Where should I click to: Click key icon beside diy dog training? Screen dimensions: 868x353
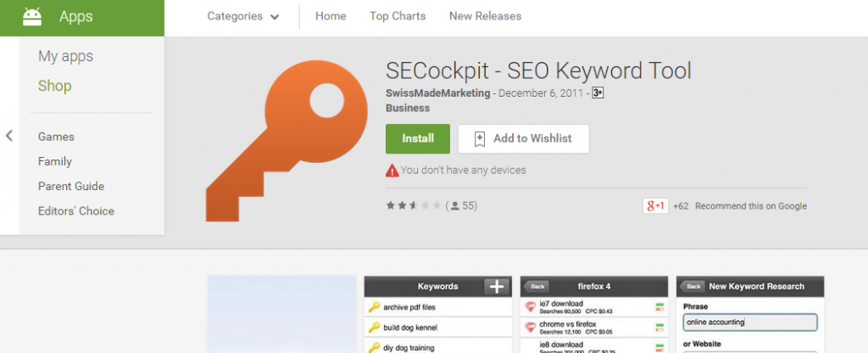click(375, 348)
